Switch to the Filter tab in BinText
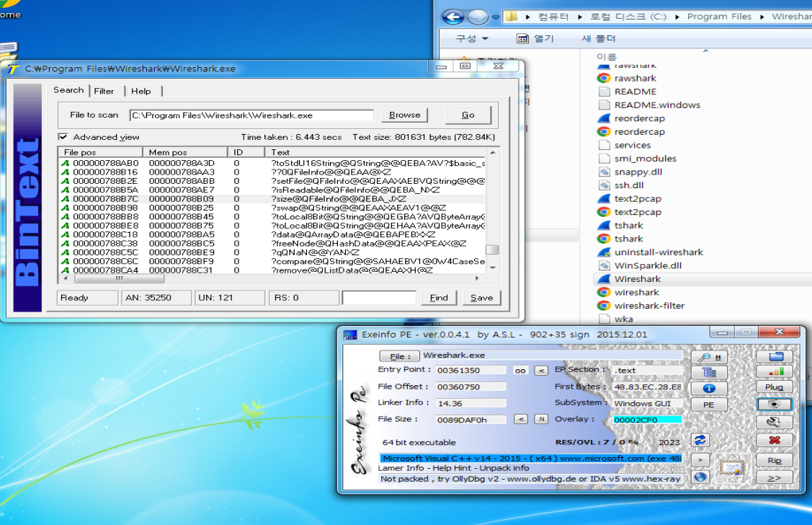 coord(104,91)
